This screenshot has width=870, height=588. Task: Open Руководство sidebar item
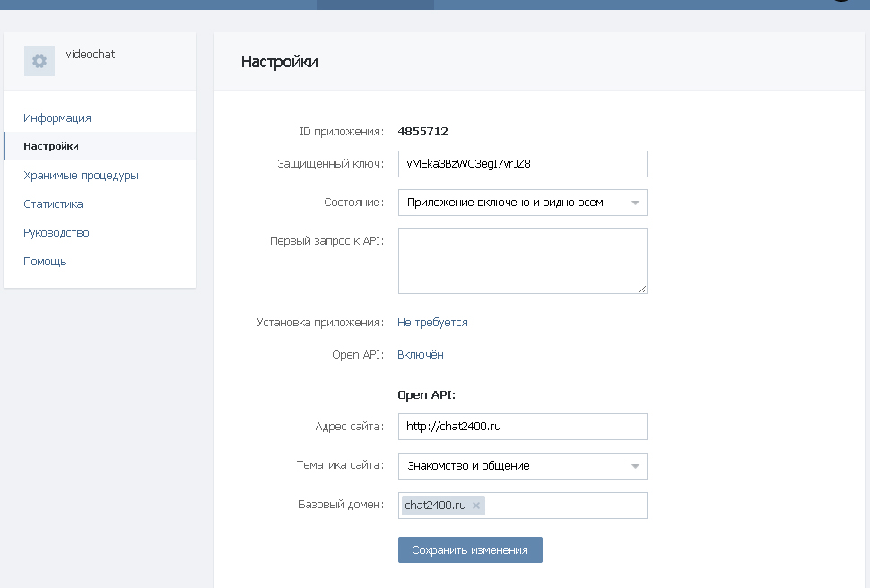pos(56,233)
